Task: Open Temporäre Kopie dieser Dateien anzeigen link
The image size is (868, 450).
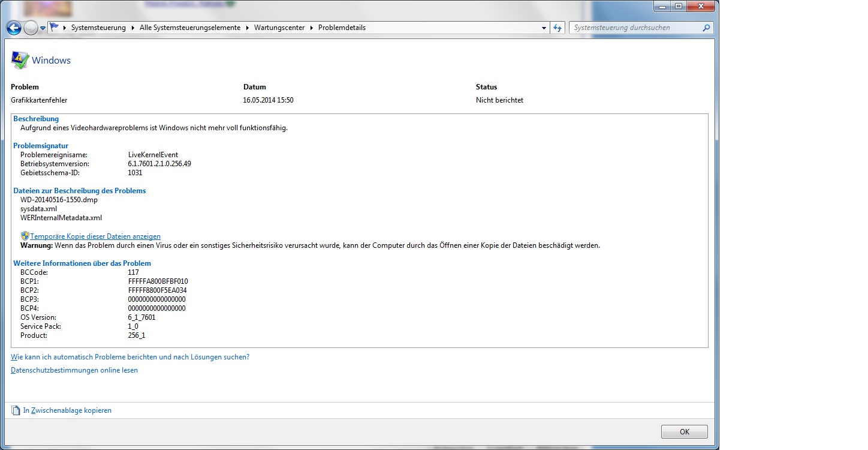Action: pyautogui.click(x=95, y=236)
